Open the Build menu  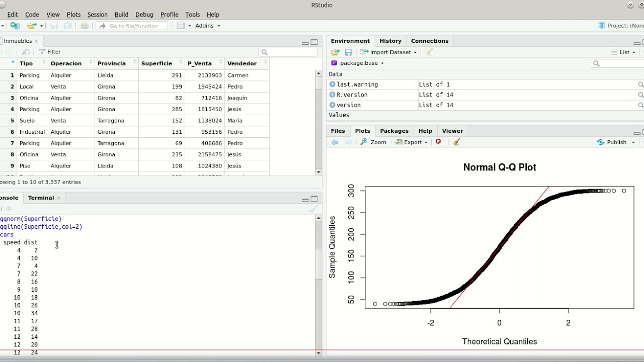(121, 15)
